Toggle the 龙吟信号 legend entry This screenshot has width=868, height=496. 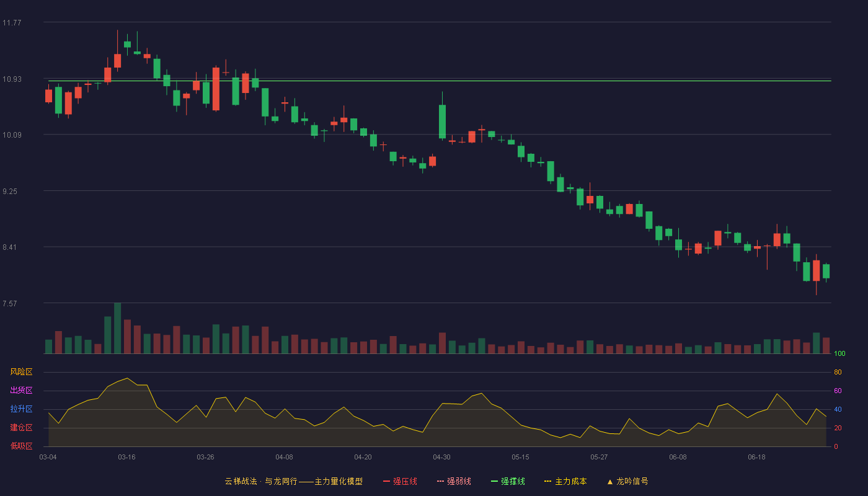coord(627,481)
